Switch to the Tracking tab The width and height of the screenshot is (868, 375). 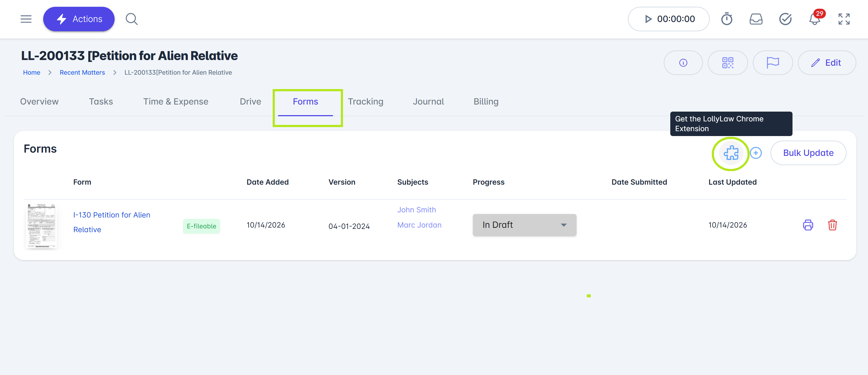click(366, 101)
